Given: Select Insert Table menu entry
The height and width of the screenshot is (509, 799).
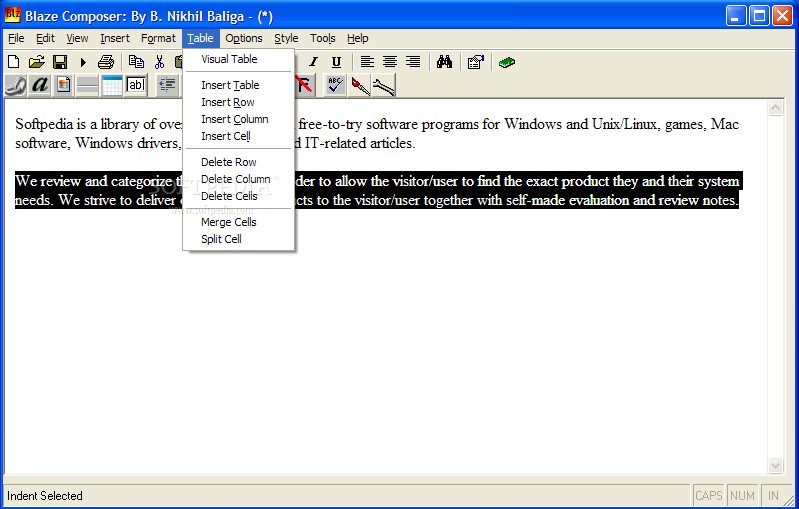Looking at the screenshot, I should coord(238,85).
